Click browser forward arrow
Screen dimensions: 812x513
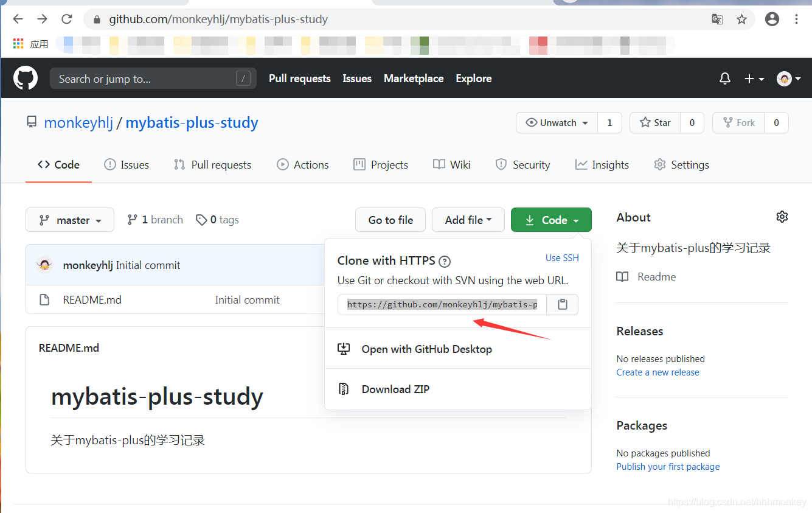pos(42,19)
